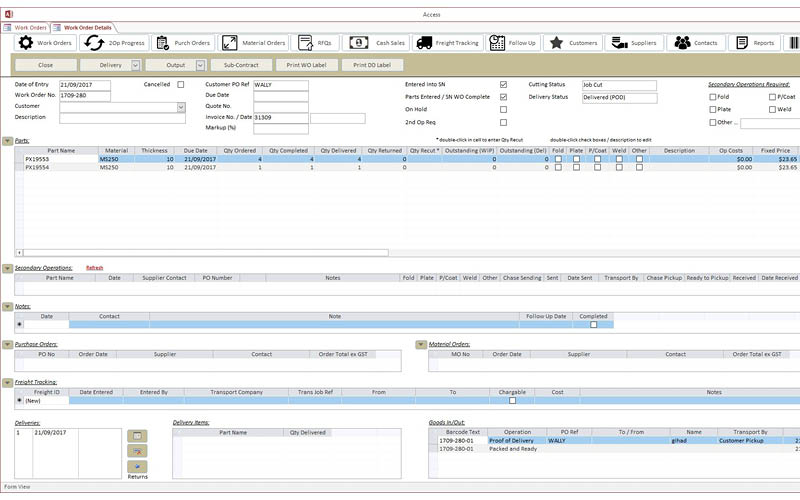The image size is (800, 500).
Task: Select the Work Order Details tab
Action: click(x=83, y=28)
